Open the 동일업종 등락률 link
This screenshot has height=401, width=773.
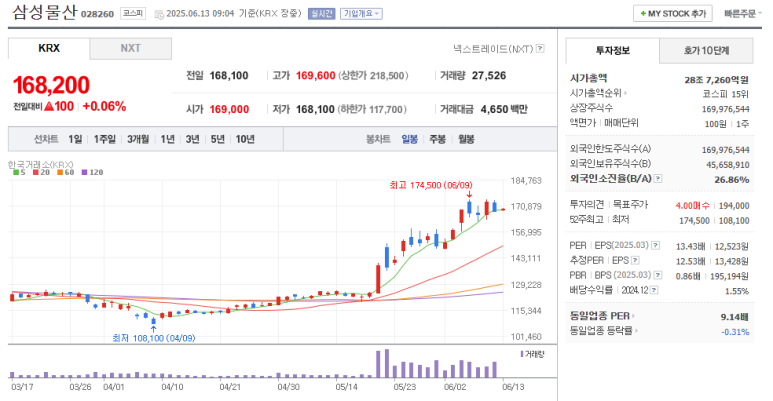pyautogui.click(x=603, y=330)
